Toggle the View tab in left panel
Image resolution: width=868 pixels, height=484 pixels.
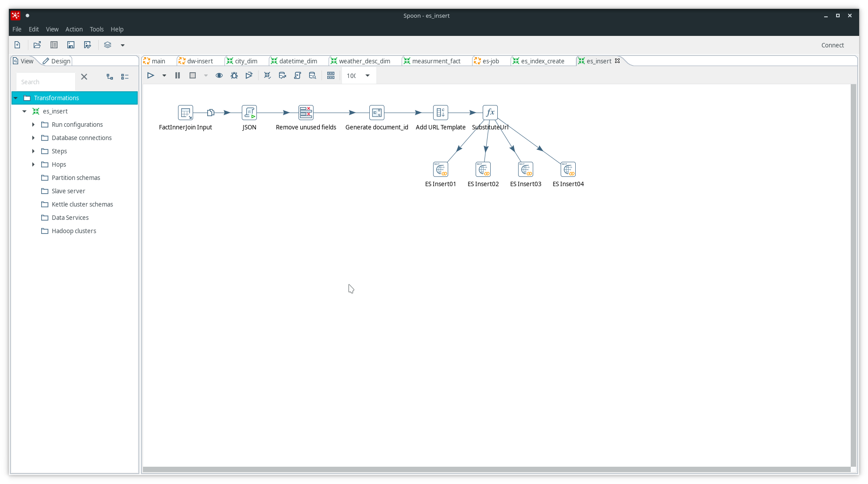coord(26,60)
